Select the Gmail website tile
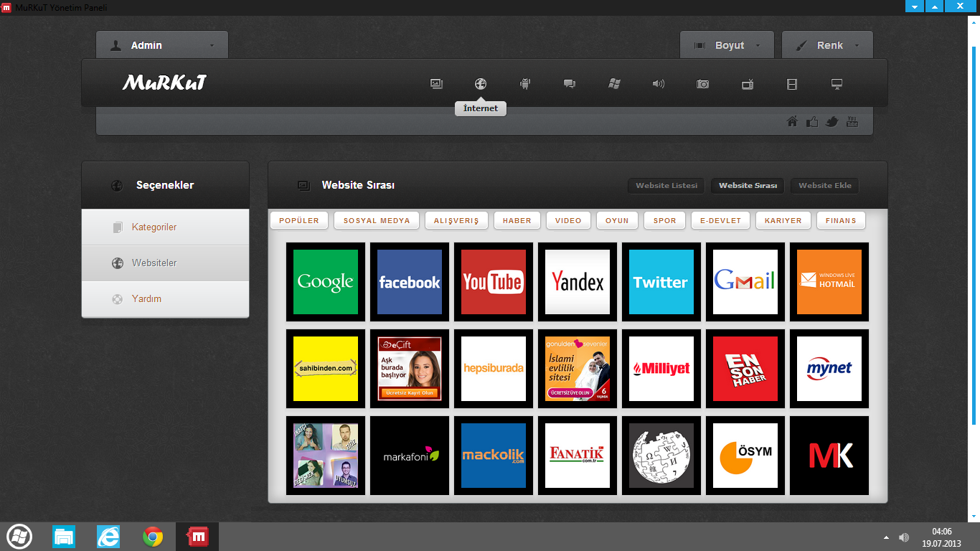 745,282
